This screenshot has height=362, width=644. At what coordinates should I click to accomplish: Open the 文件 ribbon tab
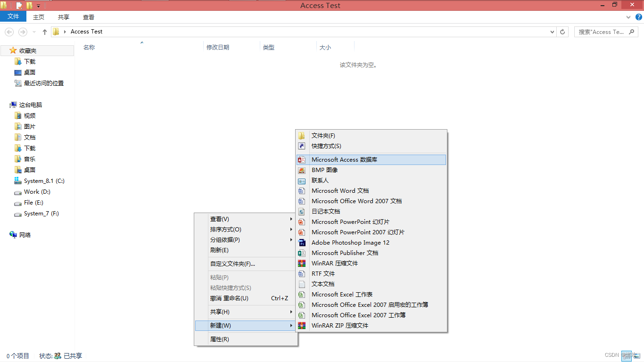tap(13, 16)
